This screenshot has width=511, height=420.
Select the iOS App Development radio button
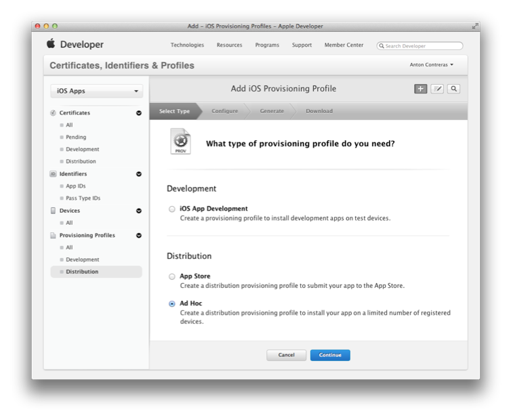[x=172, y=209]
